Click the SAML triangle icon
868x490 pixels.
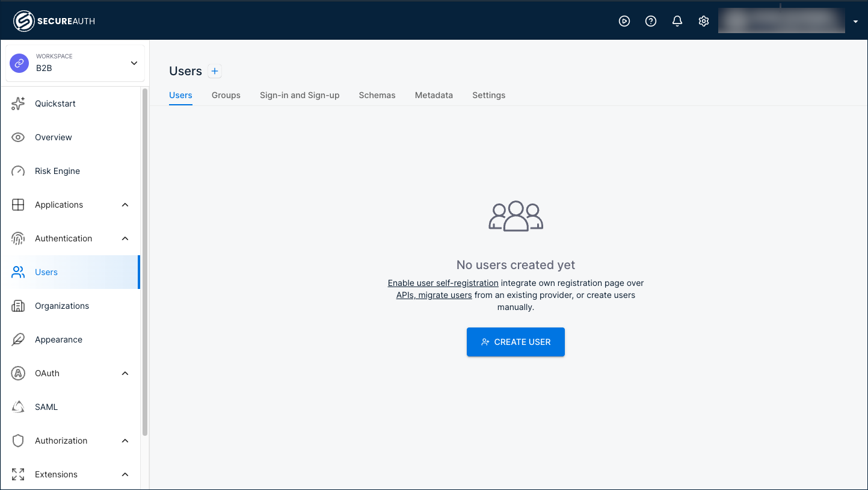18,407
